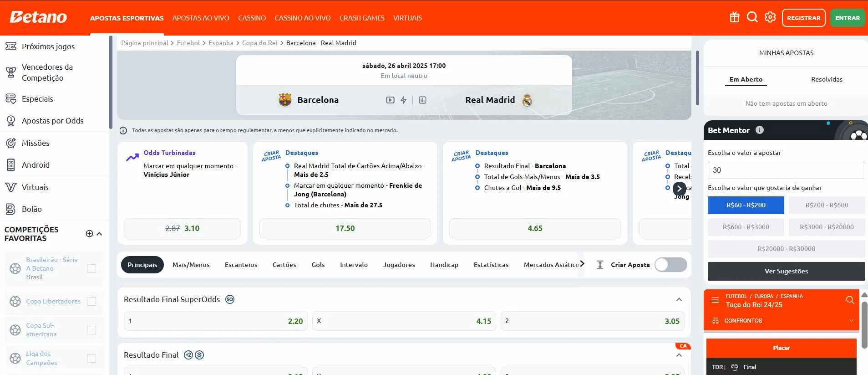The image size is (868, 375).
Task: Check Liga dos Campeões checkbox
Action: point(91,358)
